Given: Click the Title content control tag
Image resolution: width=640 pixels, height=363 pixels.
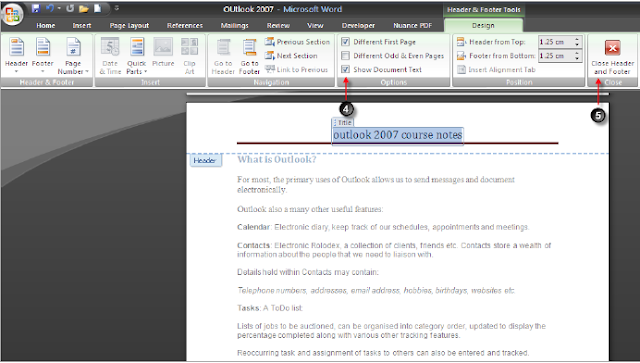Looking at the screenshot, I should 342,122.
